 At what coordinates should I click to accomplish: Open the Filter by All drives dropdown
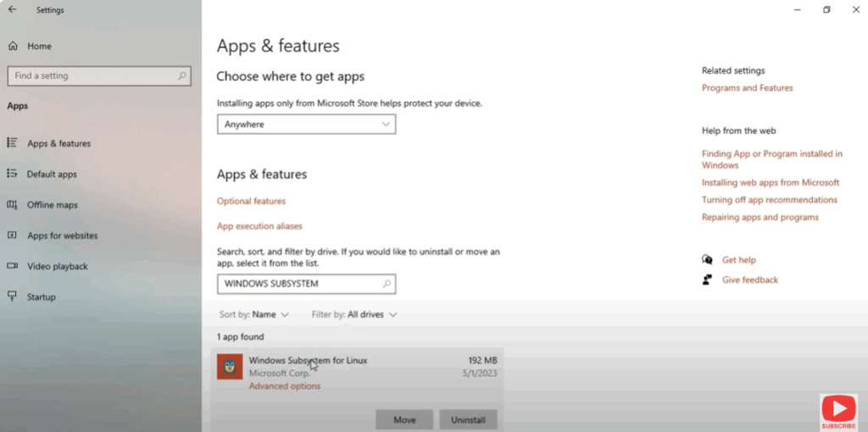coord(354,314)
